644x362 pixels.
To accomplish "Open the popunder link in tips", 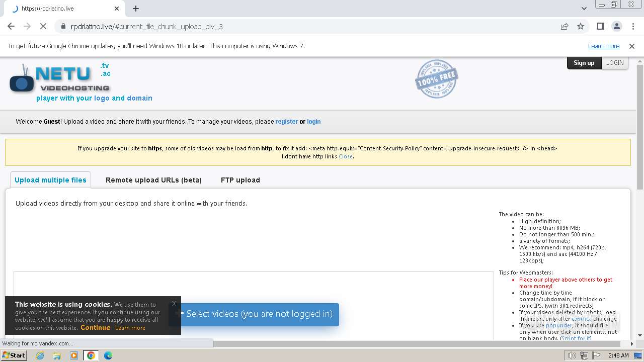I will (558, 325).
